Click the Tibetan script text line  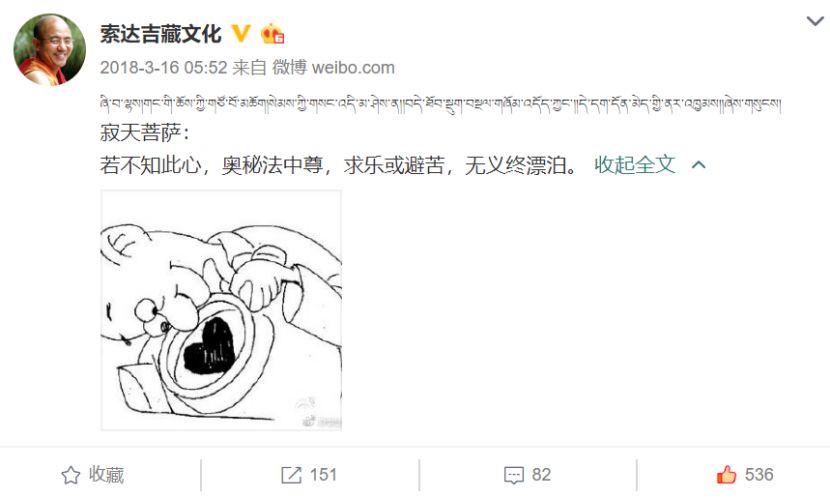tap(440, 103)
